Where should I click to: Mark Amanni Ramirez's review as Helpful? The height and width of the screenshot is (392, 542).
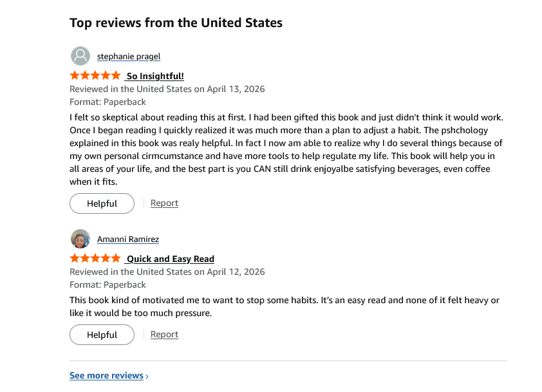tap(102, 335)
